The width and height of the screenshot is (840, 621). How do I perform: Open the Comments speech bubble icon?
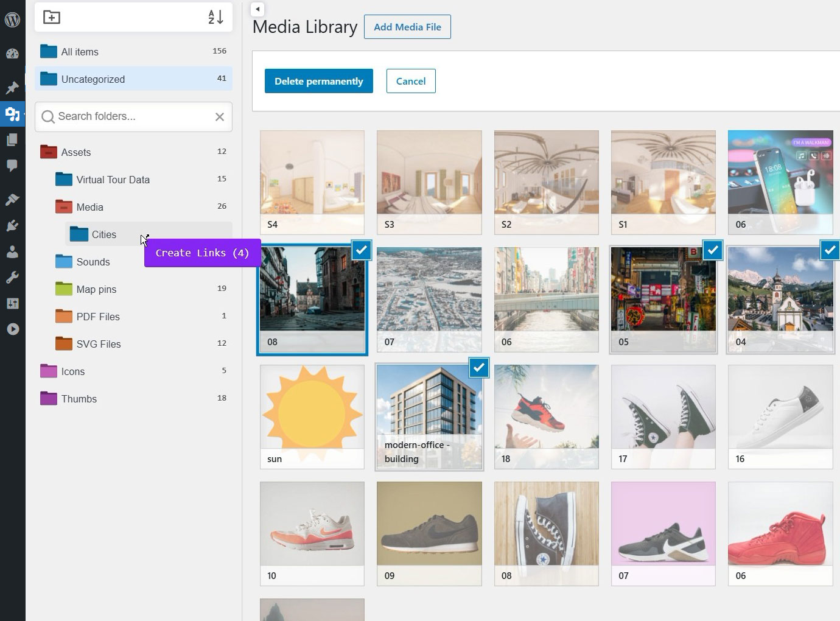[12, 166]
